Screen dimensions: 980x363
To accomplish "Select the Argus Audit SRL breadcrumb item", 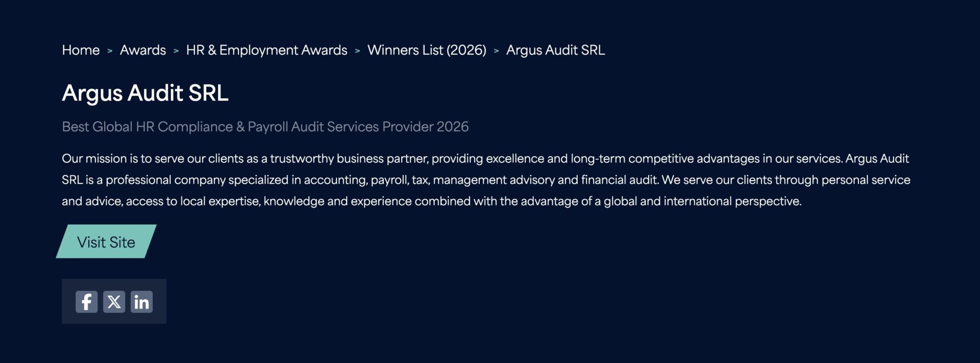I will click(x=555, y=50).
